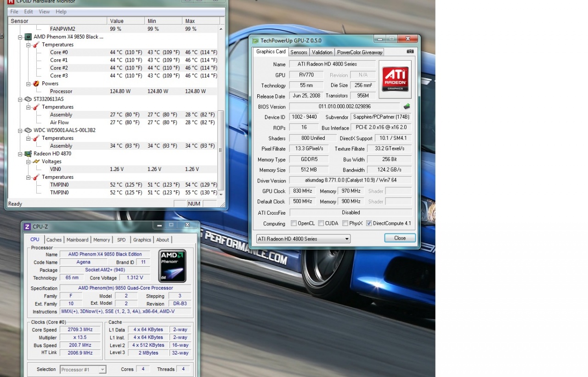588x377 pixels.
Task: Click the GPU-Z camera screenshot icon
Action: tap(410, 51)
